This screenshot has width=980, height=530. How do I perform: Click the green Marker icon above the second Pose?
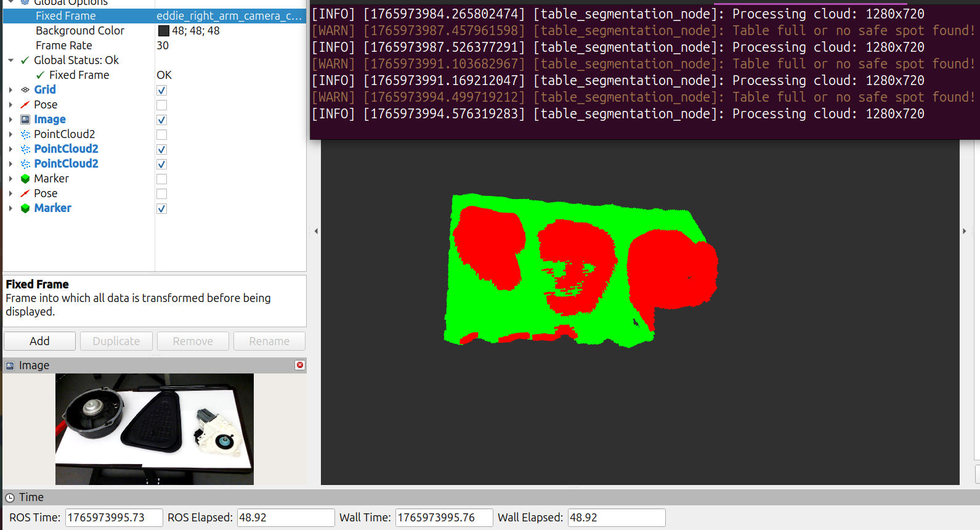pos(25,179)
